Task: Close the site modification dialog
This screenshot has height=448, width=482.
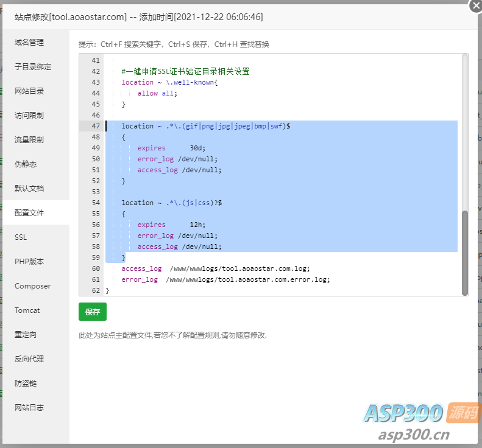Action: [476, 5]
